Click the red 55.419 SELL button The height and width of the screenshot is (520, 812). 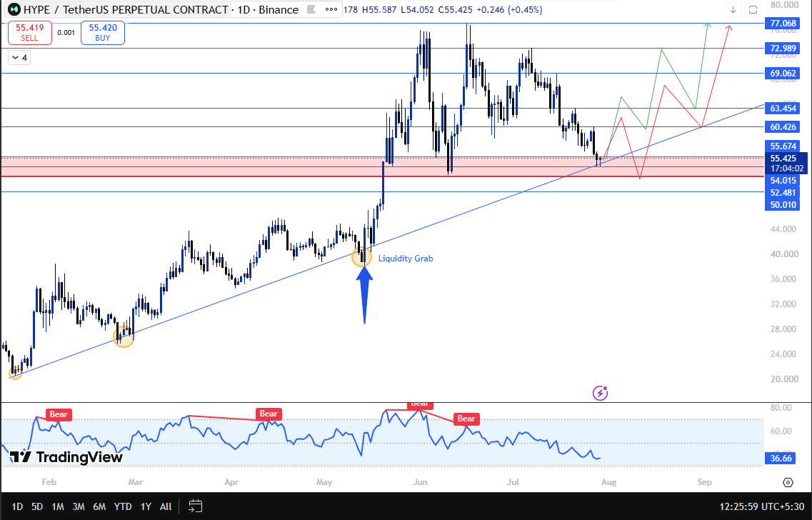29,33
